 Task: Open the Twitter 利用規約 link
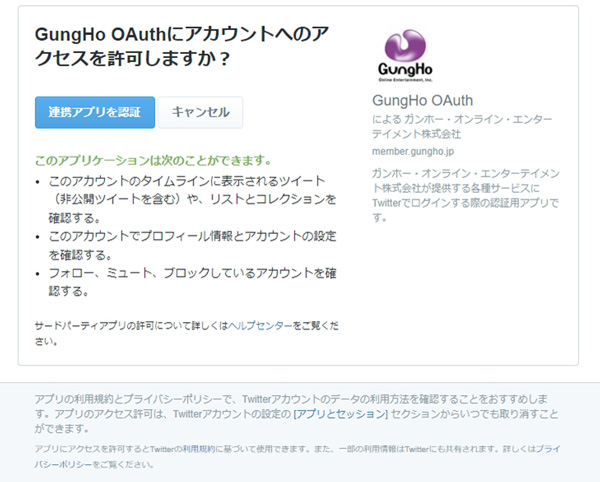coord(199,449)
